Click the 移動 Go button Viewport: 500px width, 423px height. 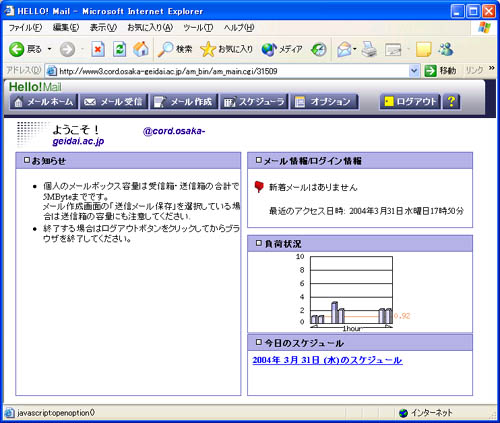click(440, 70)
